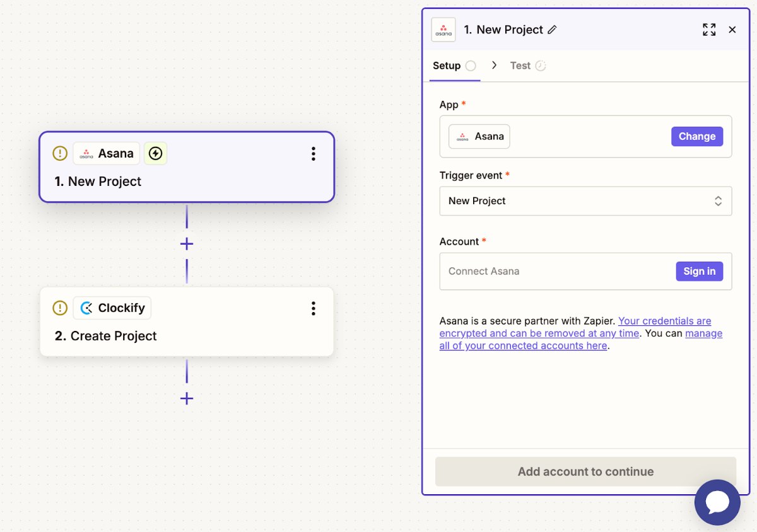Click the Change button to swap apps
757x532 pixels.
click(697, 136)
